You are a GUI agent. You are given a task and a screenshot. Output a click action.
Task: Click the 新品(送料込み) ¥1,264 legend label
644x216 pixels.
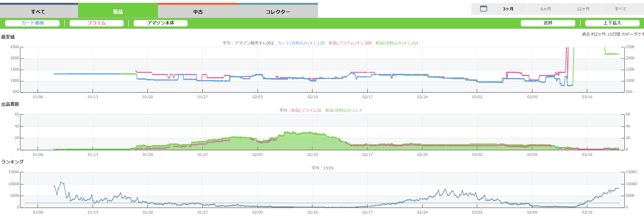(397, 43)
